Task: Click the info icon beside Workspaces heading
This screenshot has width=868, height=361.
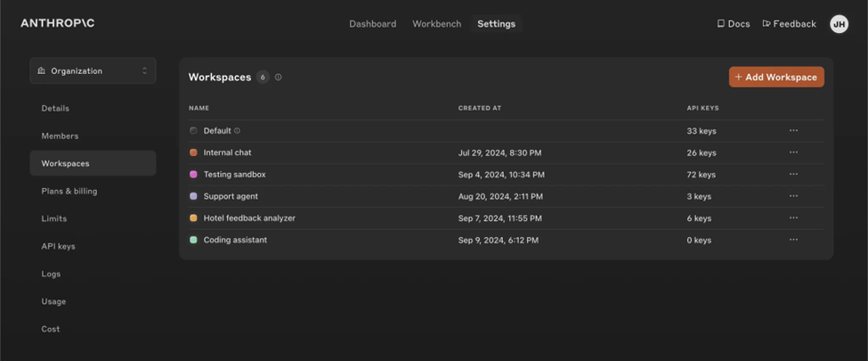Action: (279, 78)
